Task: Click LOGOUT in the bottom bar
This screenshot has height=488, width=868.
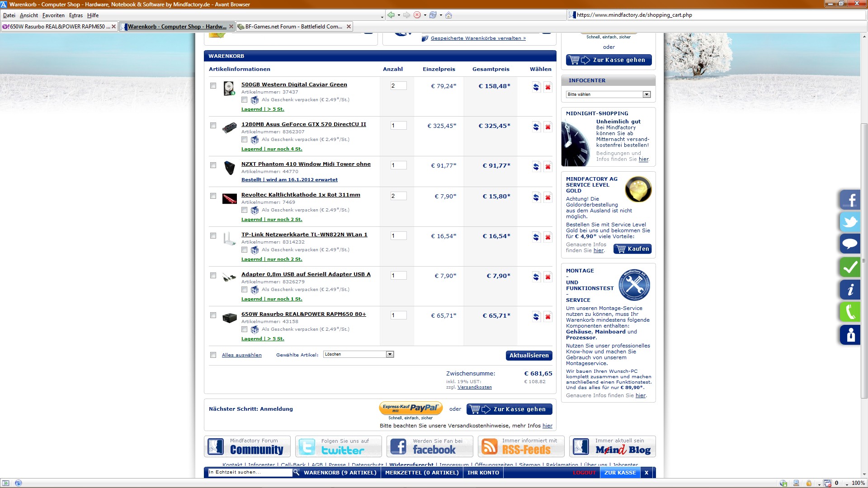Action: pyautogui.click(x=584, y=473)
